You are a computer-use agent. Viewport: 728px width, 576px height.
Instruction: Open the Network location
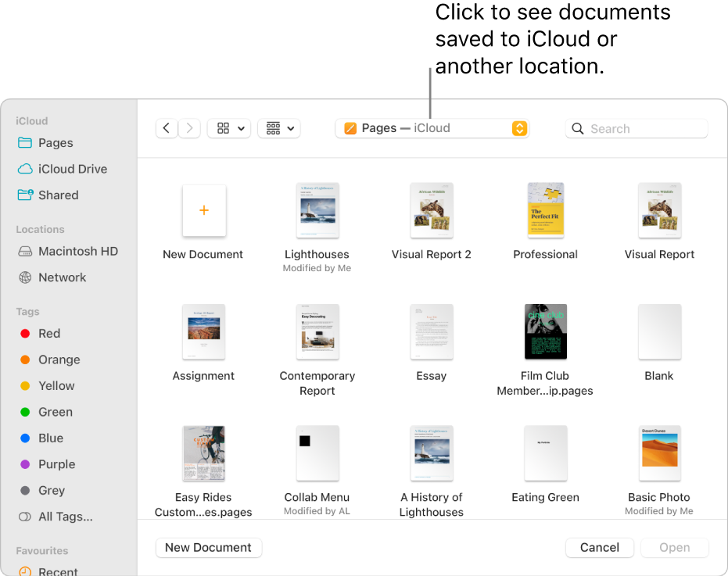click(x=62, y=277)
